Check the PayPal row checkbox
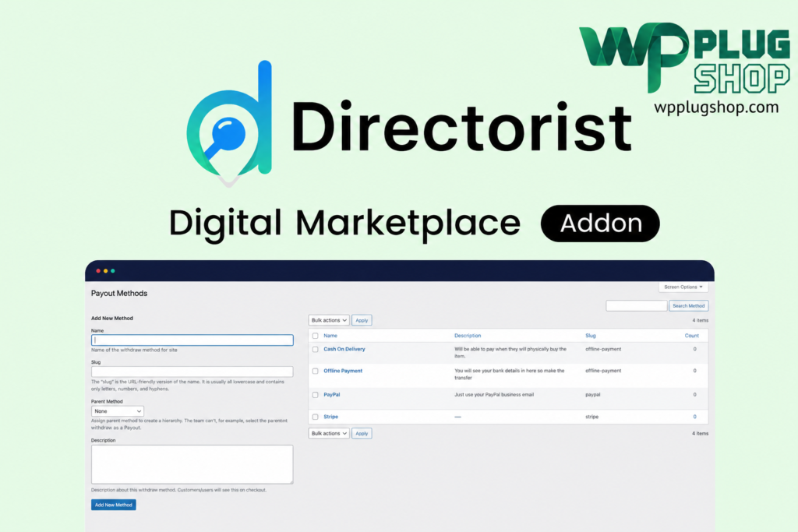Viewport: 798px width, 532px height. click(315, 395)
